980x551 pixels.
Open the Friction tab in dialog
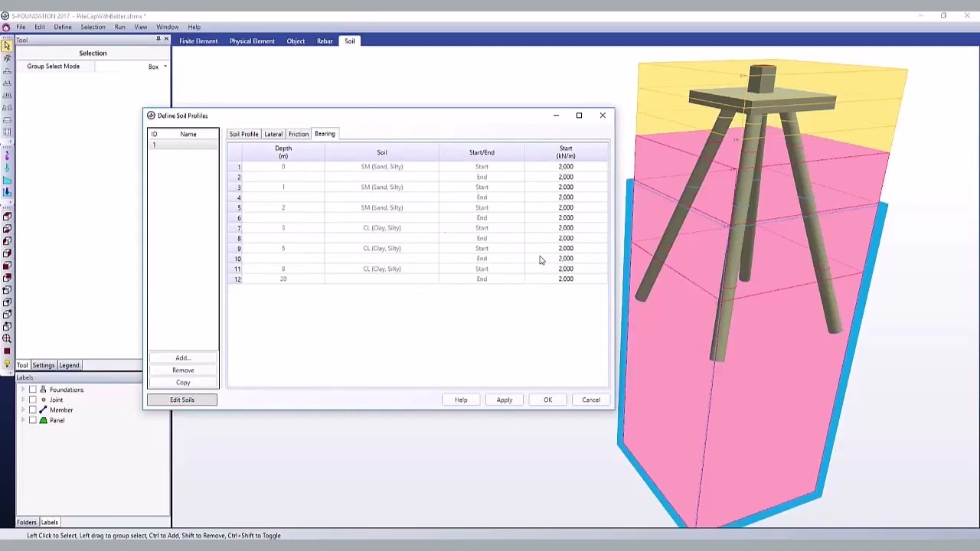[x=299, y=134]
